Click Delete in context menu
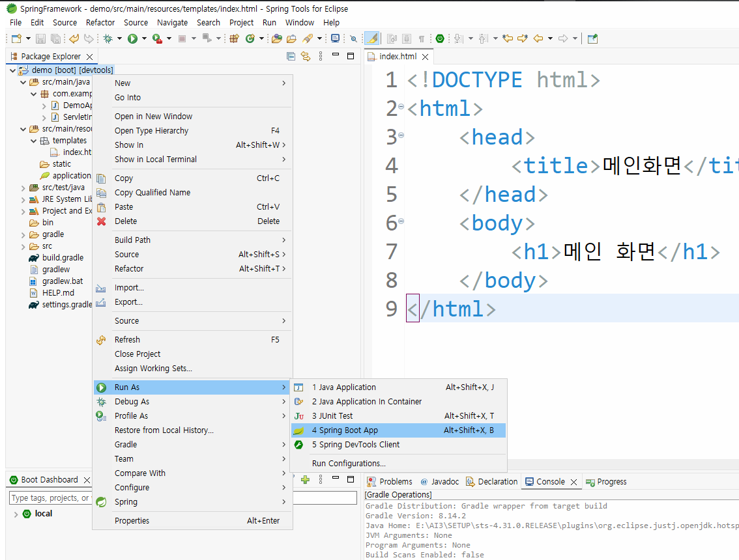This screenshot has height=560, width=739. (x=192, y=221)
